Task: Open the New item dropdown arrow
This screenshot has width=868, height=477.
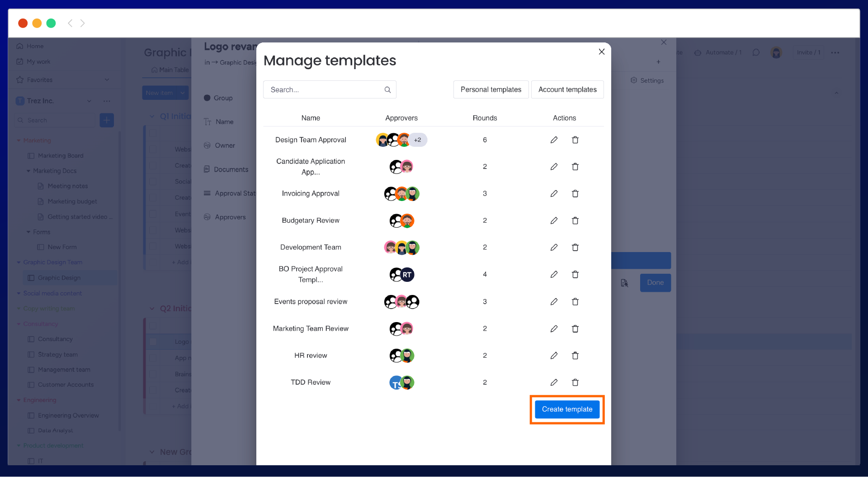Action: [182, 93]
